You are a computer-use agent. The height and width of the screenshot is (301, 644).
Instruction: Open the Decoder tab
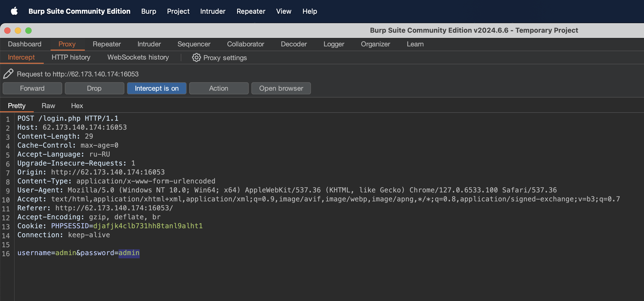294,44
